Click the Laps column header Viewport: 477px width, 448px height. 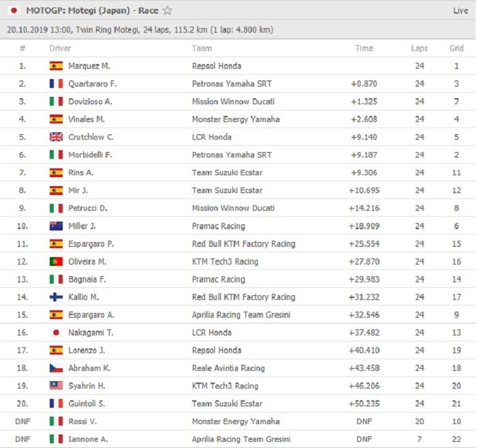(x=419, y=48)
